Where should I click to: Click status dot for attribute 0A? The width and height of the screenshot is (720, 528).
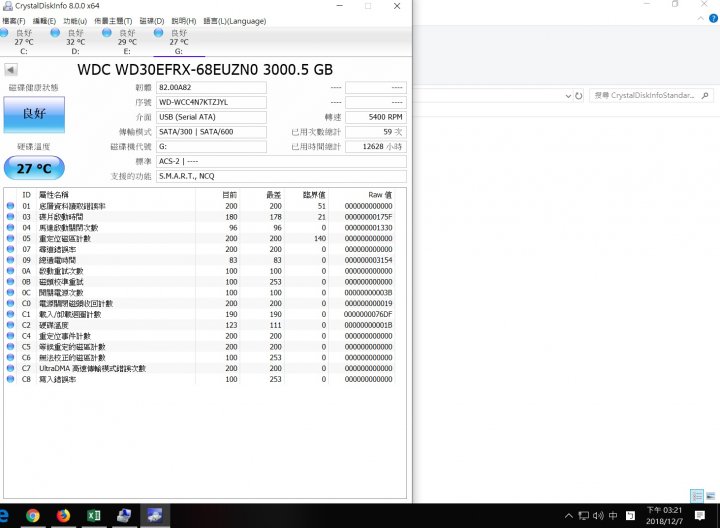[x=11, y=271]
